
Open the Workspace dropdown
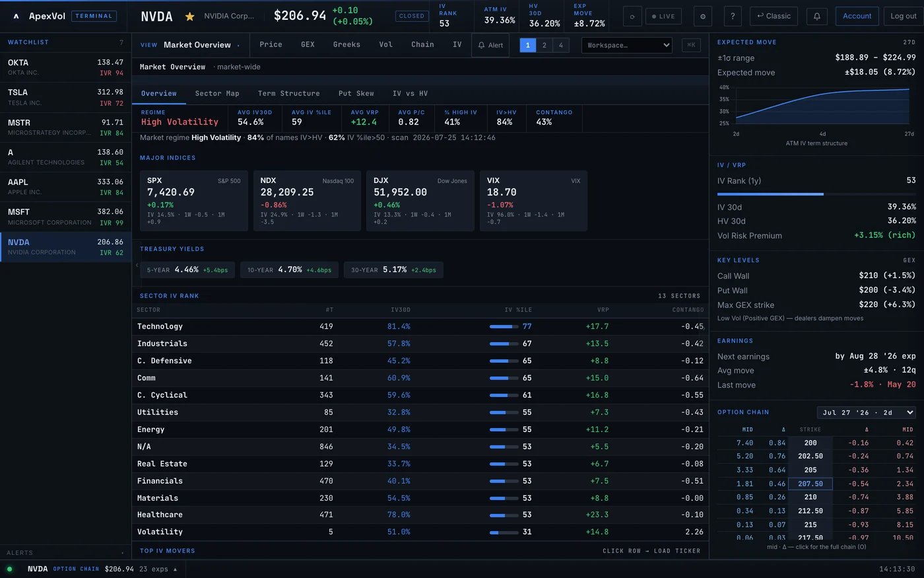tap(626, 45)
